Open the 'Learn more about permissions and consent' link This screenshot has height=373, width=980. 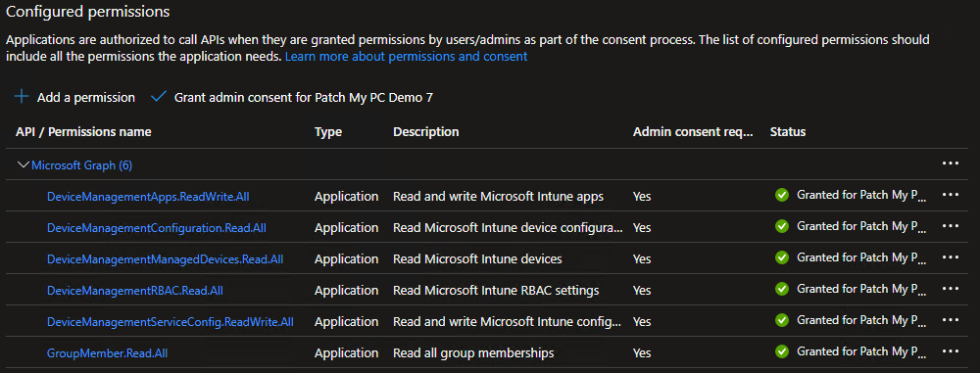407,56
